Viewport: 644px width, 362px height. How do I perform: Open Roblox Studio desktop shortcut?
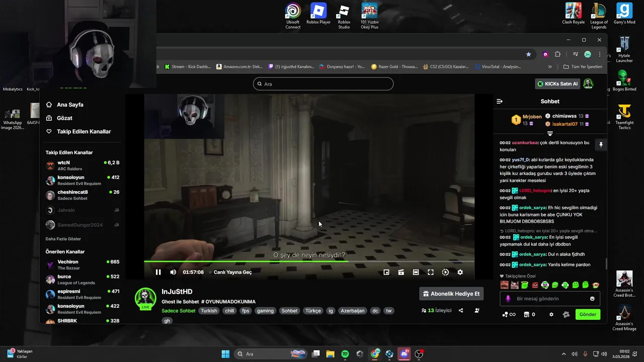(x=344, y=16)
